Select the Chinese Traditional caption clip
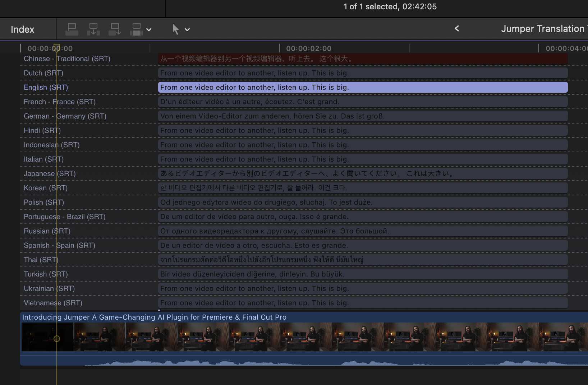This screenshot has height=385, width=588. point(362,59)
